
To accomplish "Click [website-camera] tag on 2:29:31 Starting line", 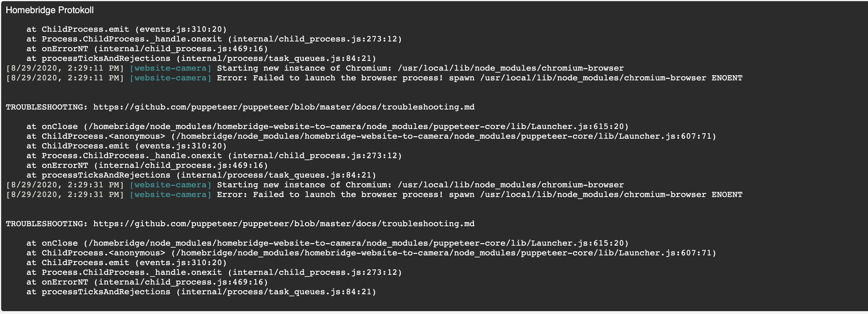I will 171,185.
